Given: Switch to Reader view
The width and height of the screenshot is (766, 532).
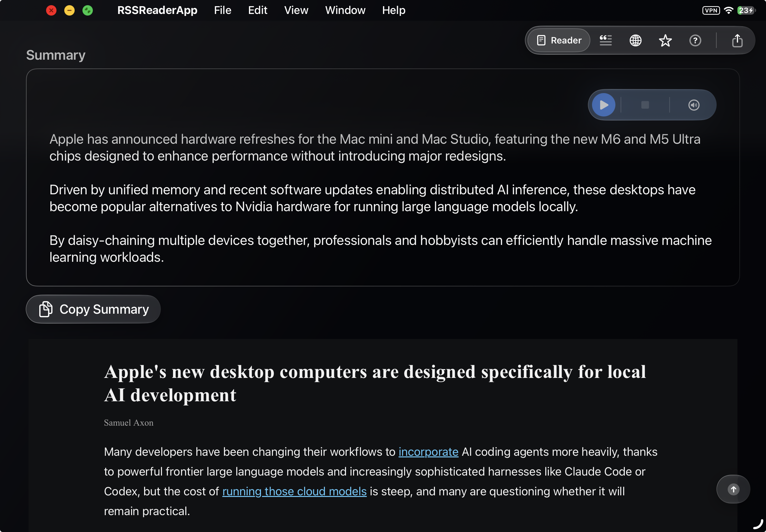Looking at the screenshot, I should 559,40.
